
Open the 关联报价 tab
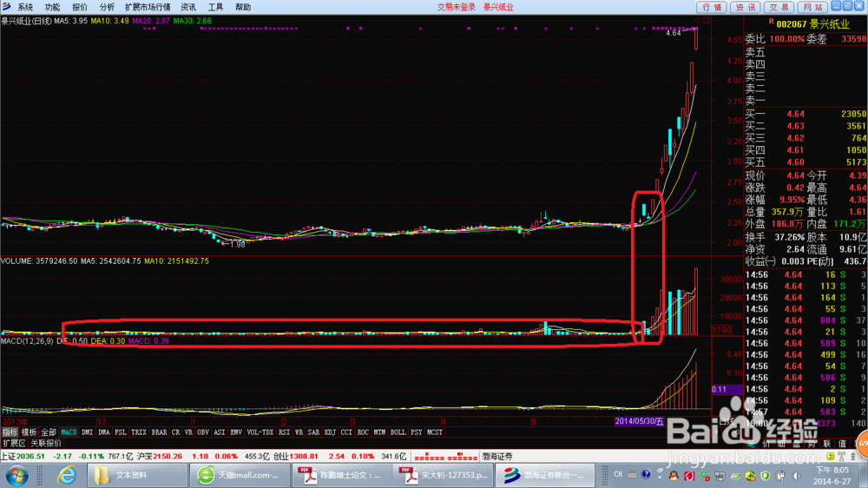[x=46, y=443]
